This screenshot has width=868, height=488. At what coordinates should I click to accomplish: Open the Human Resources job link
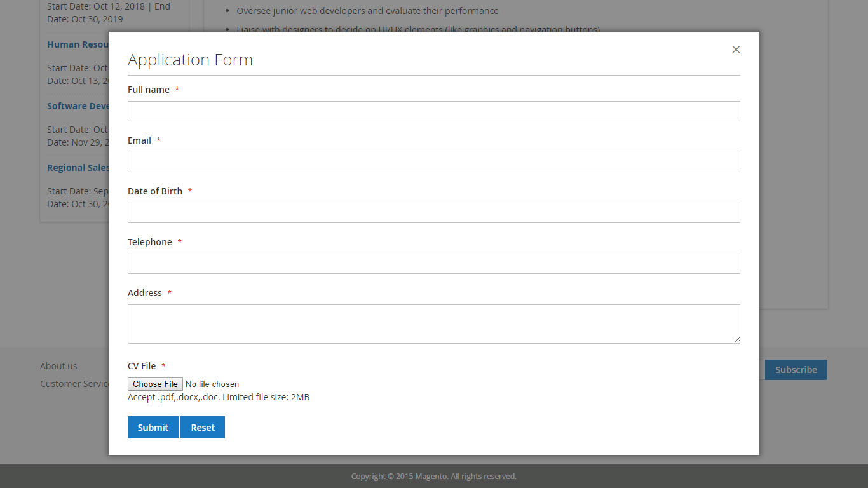pos(78,44)
